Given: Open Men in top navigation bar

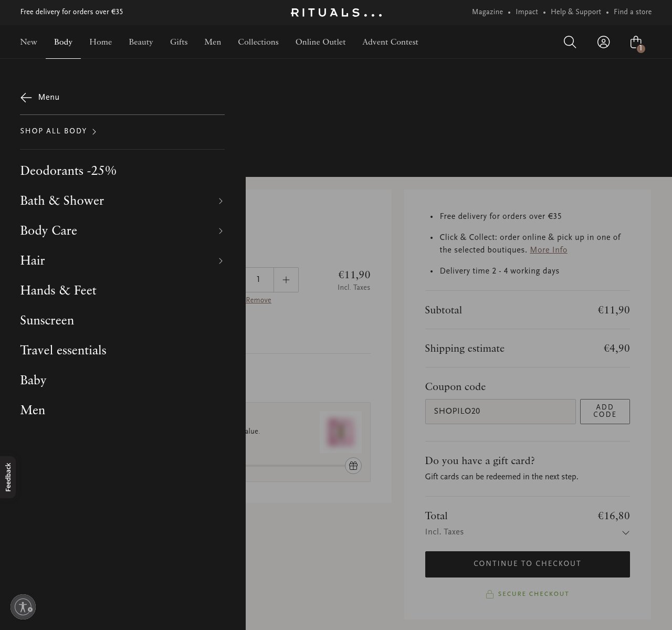Looking at the screenshot, I should [x=213, y=42].
